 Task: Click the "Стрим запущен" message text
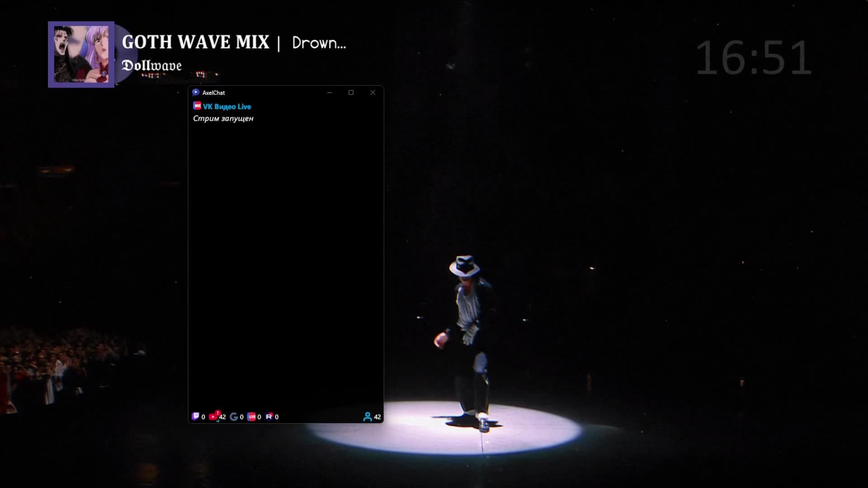(223, 118)
